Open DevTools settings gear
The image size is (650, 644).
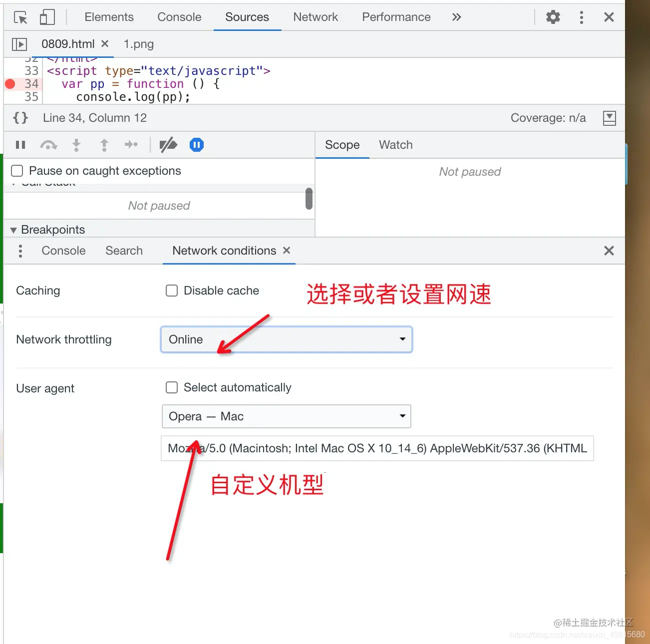point(553,17)
